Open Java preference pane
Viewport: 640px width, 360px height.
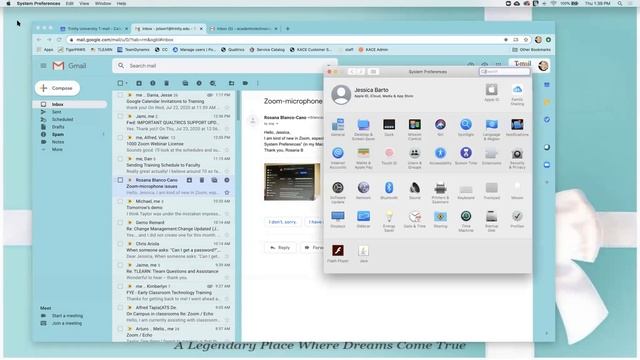pos(363,250)
